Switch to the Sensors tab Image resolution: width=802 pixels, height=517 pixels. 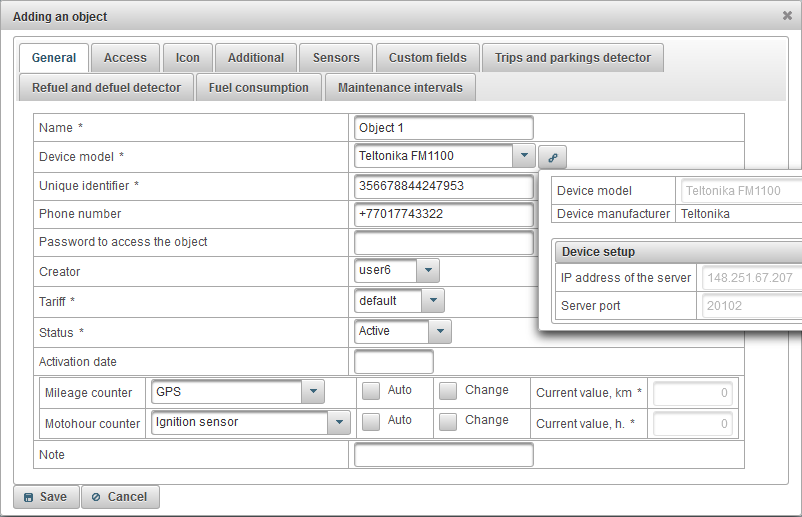click(335, 58)
